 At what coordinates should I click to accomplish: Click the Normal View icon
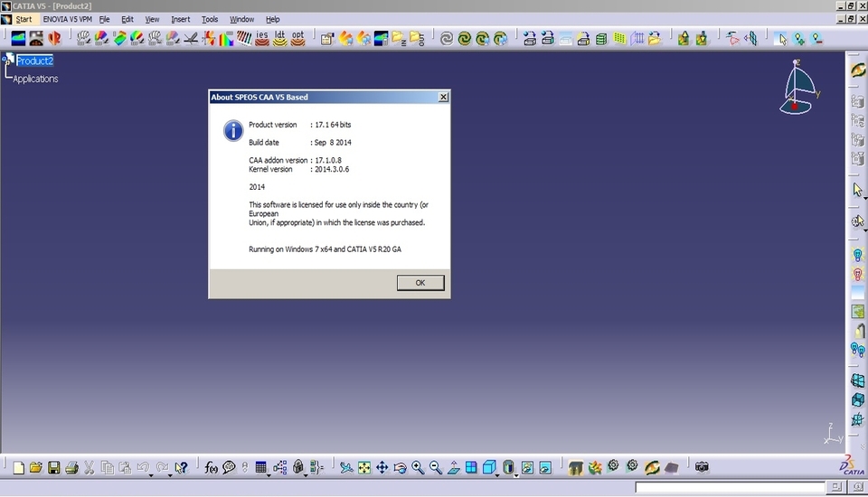coord(453,468)
